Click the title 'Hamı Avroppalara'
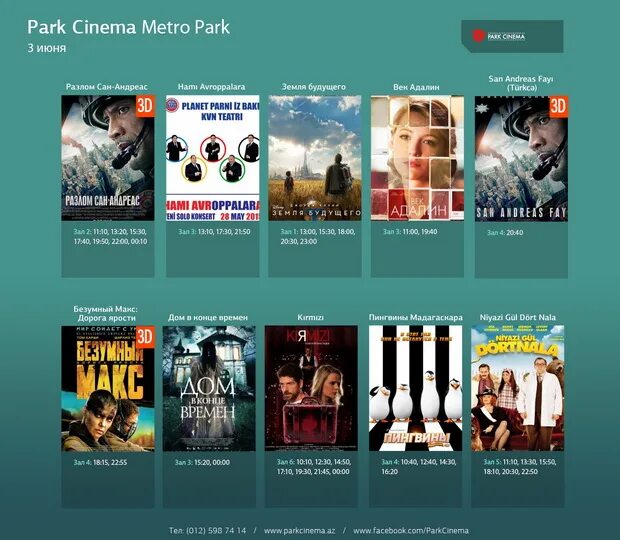Screen dimensions: 620x540 coord(211,87)
